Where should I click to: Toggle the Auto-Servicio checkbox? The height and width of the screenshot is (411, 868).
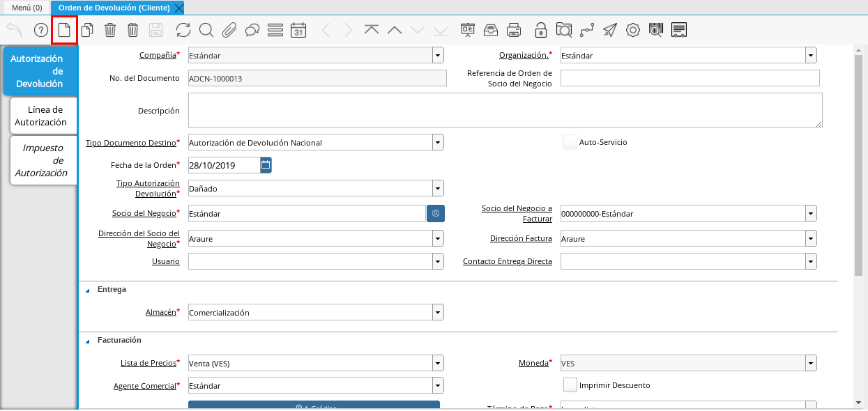[x=570, y=142]
